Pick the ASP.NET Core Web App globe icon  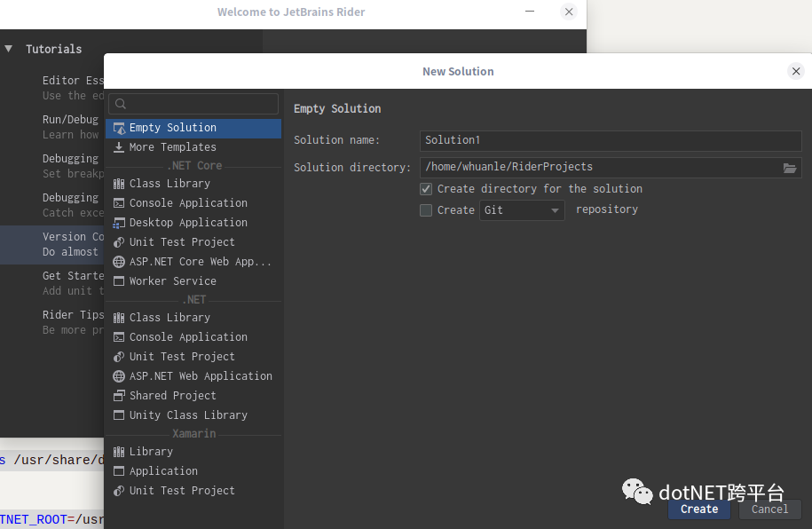pyautogui.click(x=119, y=262)
